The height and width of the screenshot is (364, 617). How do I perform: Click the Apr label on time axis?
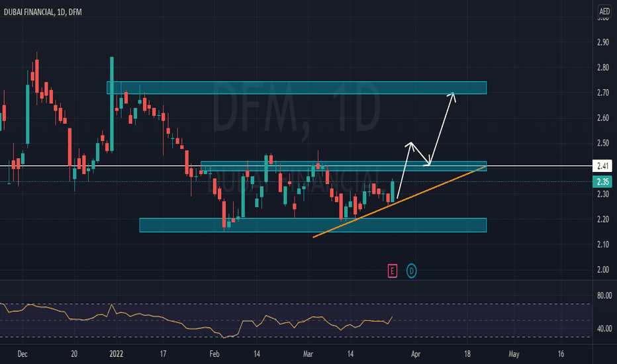(x=416, y=354)
